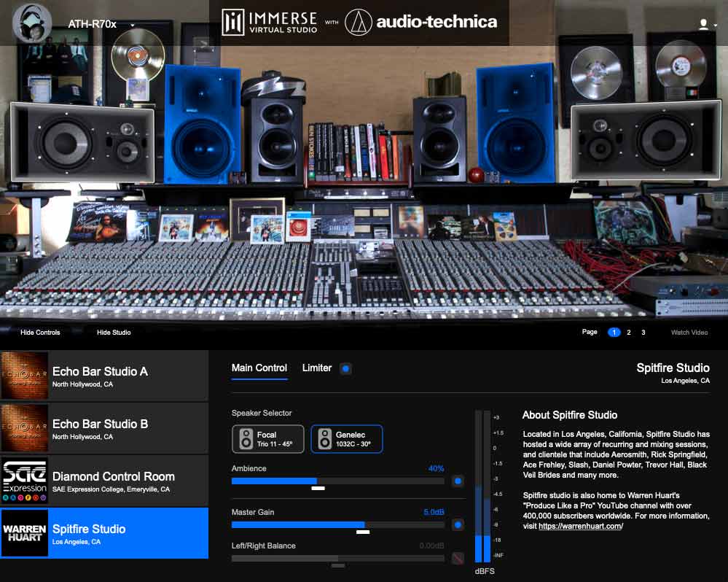Viewport: 728px width, 582px height.
Task: Click Hide Controls
Action: tap(39, 332)
